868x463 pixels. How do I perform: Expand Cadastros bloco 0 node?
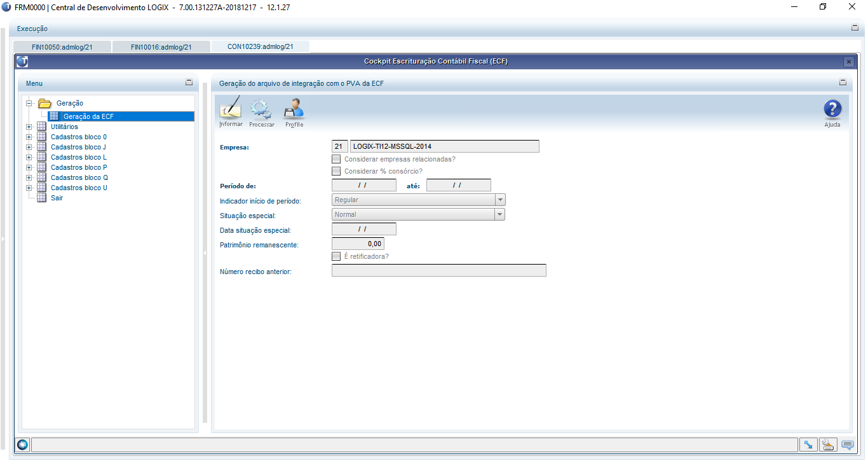coord(29,137)
